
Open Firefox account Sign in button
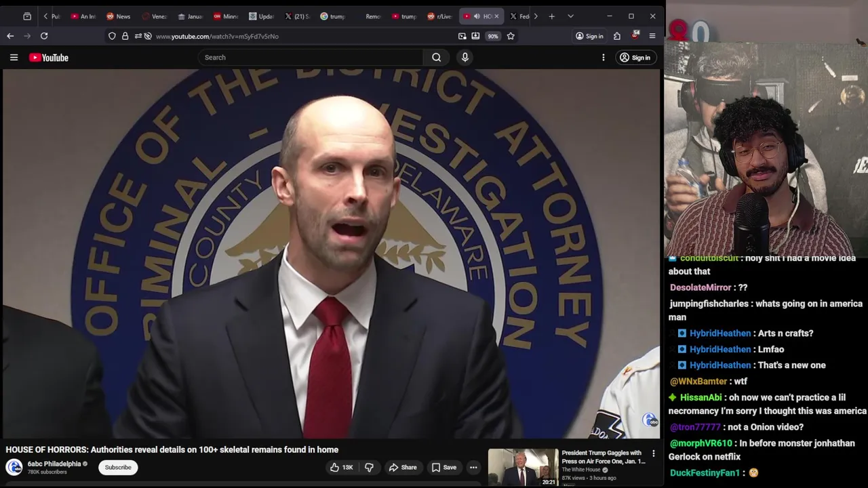tap(589, 36)
